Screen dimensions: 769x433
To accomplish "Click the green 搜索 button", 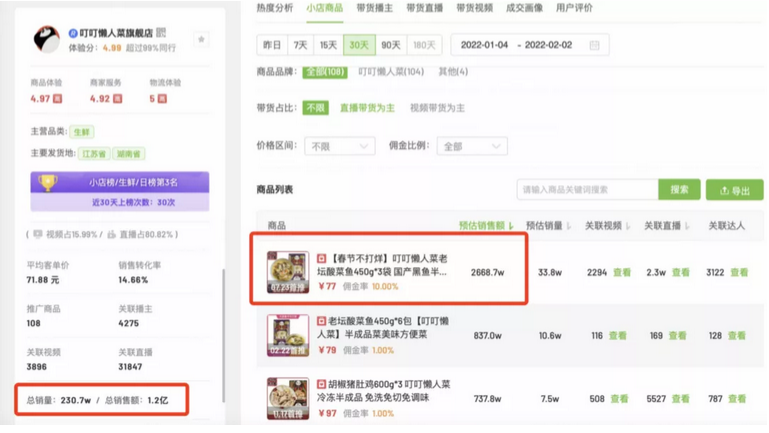I will click(679, 190).
